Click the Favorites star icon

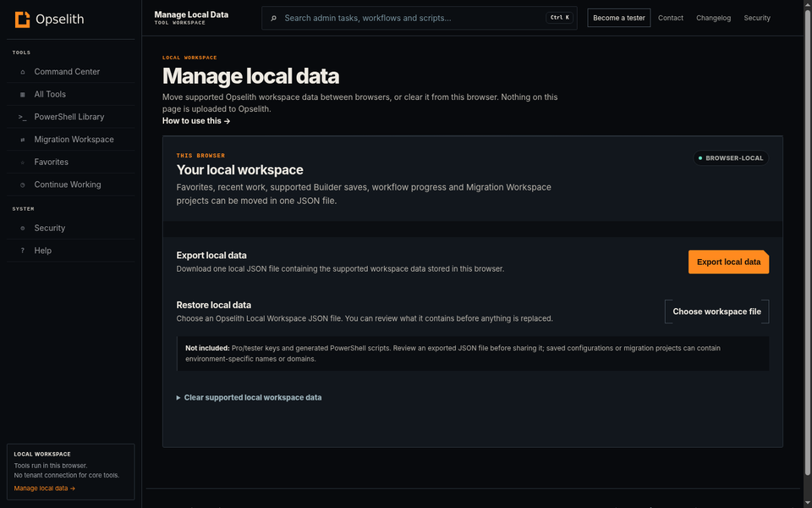pos(22,163)
